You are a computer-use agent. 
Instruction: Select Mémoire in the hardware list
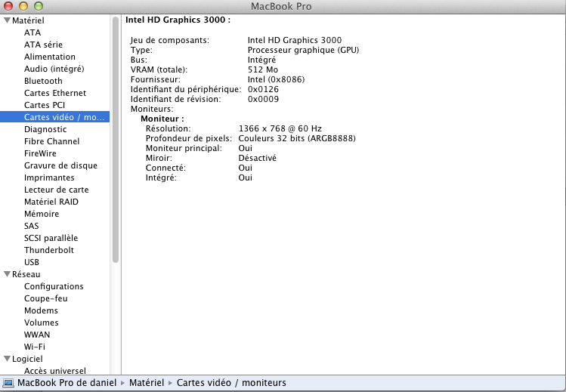[x=41, y=214]
